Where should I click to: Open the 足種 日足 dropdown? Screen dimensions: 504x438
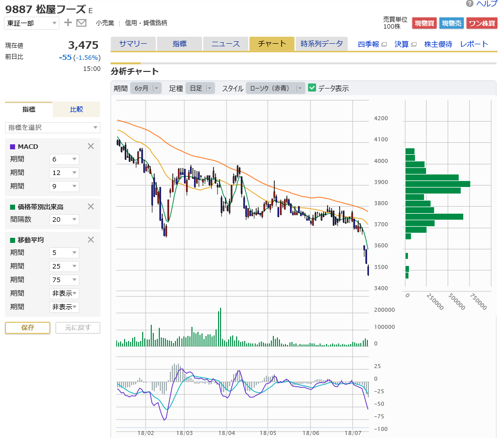[200, 88]
